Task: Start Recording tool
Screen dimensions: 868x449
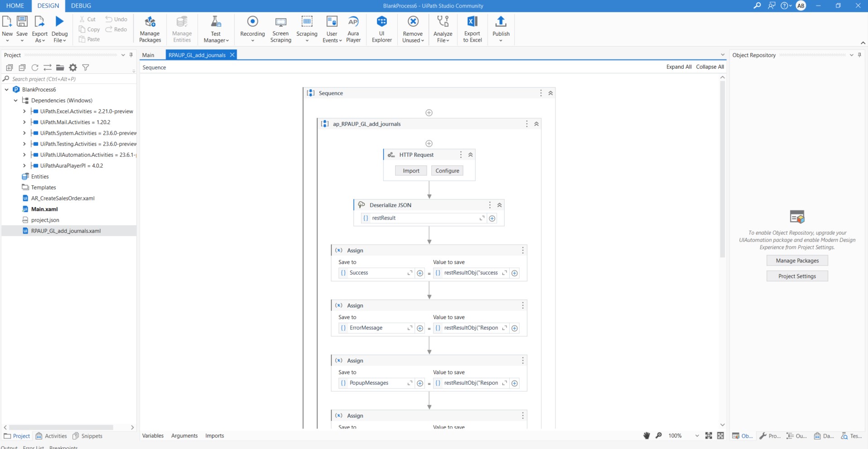Action: click(x=252, y=29)
